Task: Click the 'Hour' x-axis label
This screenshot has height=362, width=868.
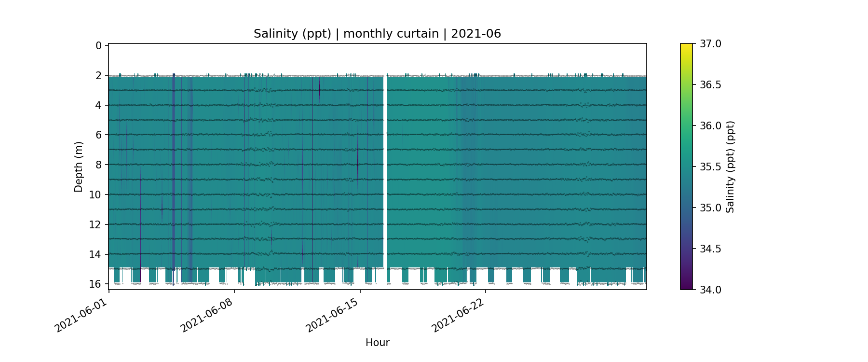Action: pos(377,343)
